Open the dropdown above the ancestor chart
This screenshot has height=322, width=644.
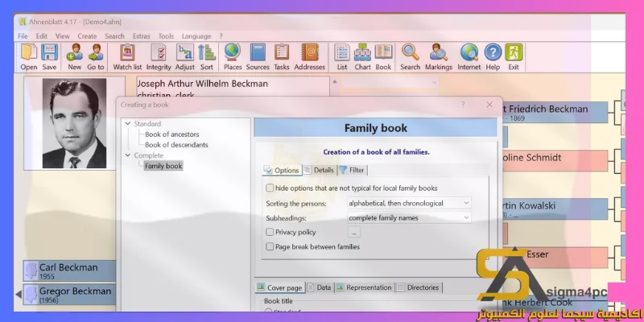389,83
